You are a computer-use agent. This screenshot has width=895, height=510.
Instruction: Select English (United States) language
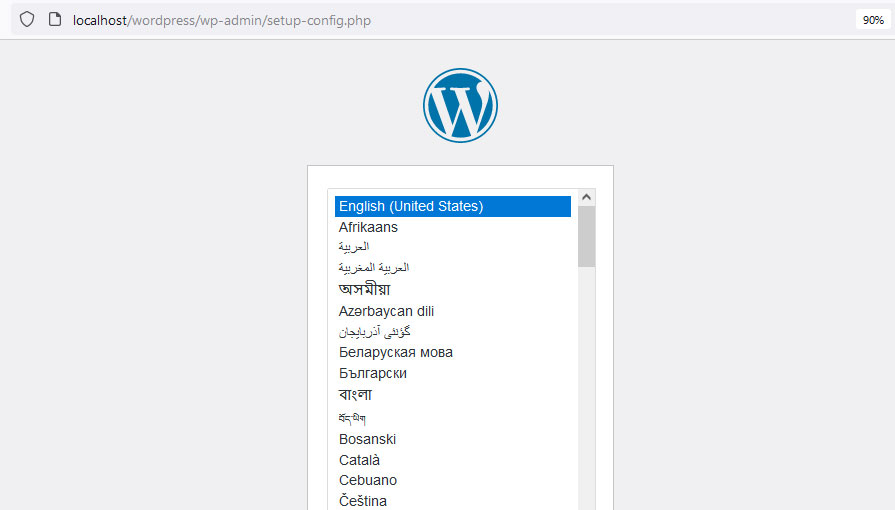453,206
